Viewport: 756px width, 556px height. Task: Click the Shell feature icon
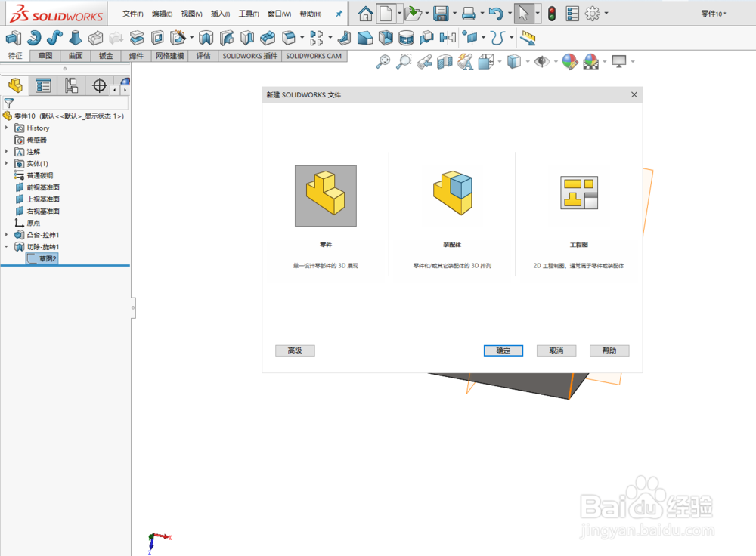(386, 38)
